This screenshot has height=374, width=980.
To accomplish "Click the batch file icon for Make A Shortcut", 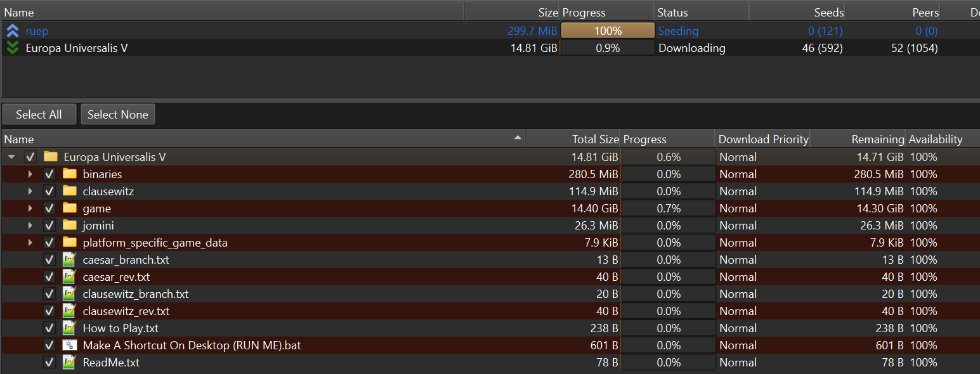I will click(69, 345).
